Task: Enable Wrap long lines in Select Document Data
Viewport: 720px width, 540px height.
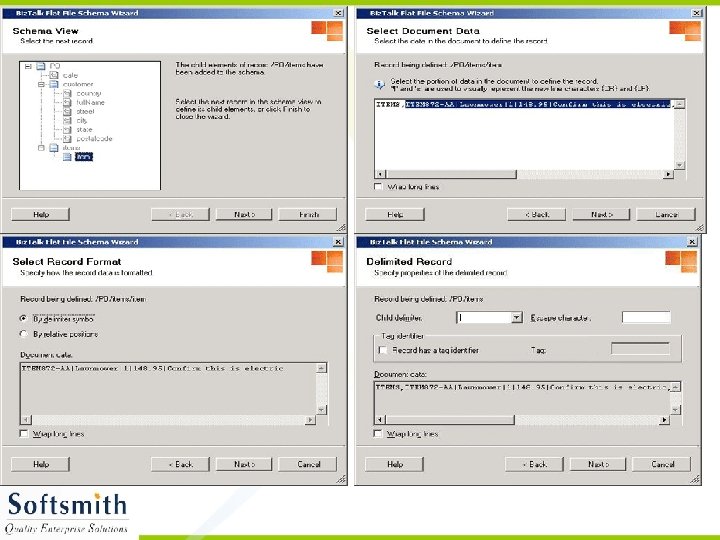Action: tap(378, 186)
